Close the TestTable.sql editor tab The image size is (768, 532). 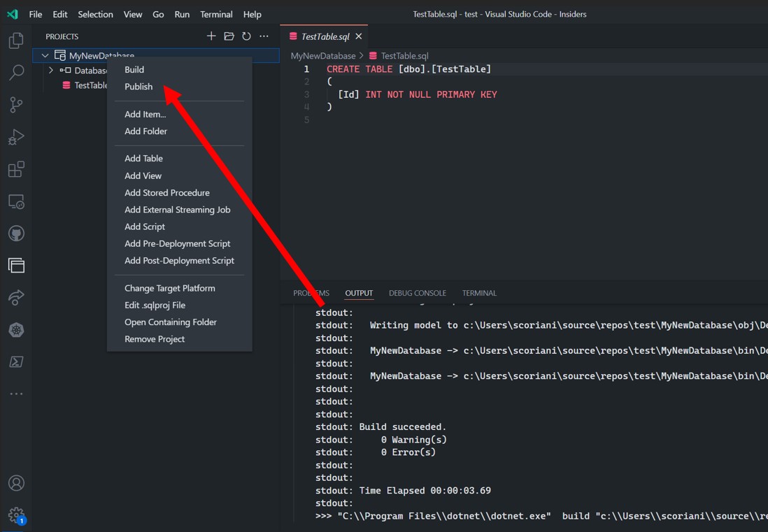(x=359, y=36)
